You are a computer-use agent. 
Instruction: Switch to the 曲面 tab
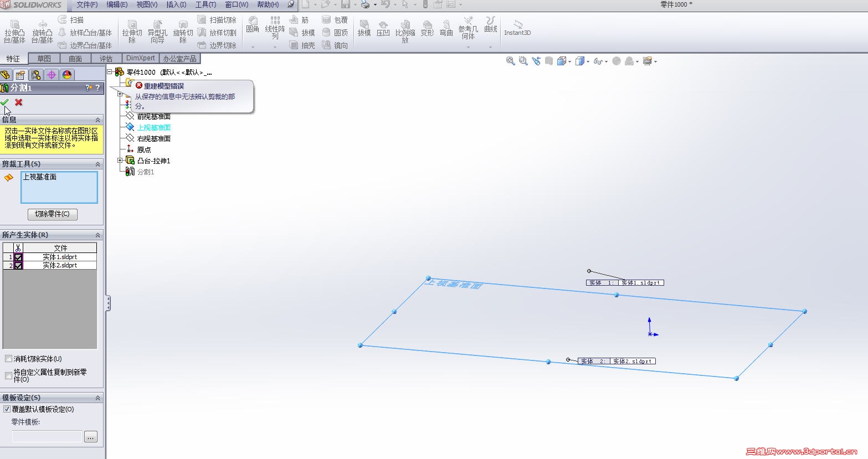75,58
